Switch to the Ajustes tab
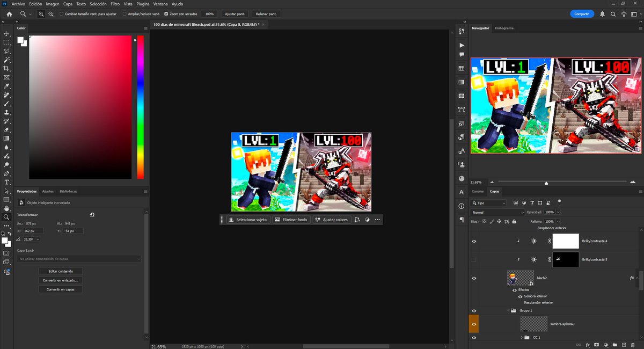 [48, 191]
